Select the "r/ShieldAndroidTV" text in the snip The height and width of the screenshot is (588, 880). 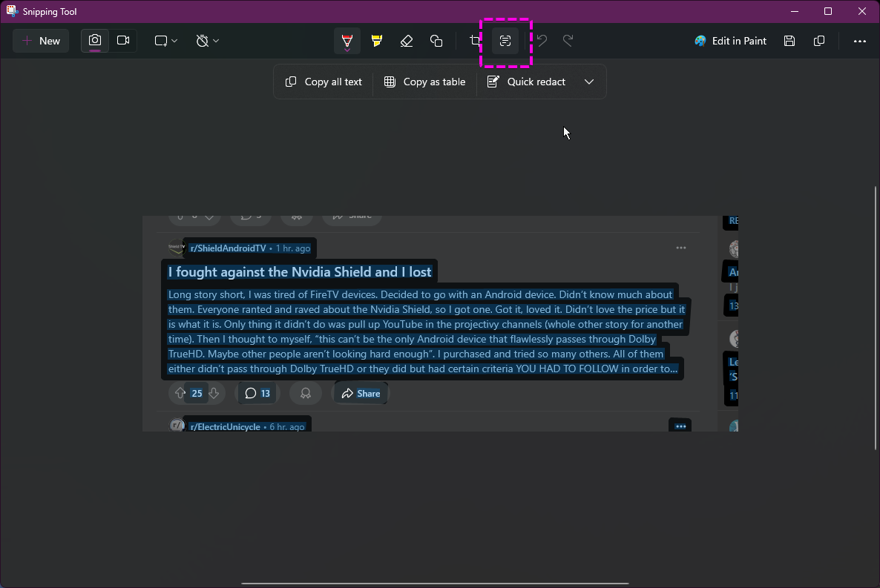point(228,248)
